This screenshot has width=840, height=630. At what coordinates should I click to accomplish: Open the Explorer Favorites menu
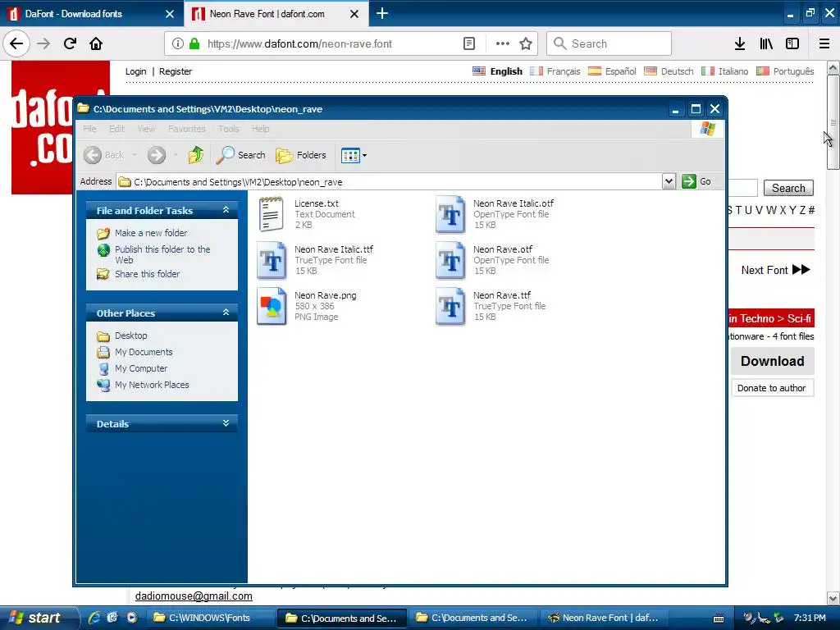[x=186, y=129]
